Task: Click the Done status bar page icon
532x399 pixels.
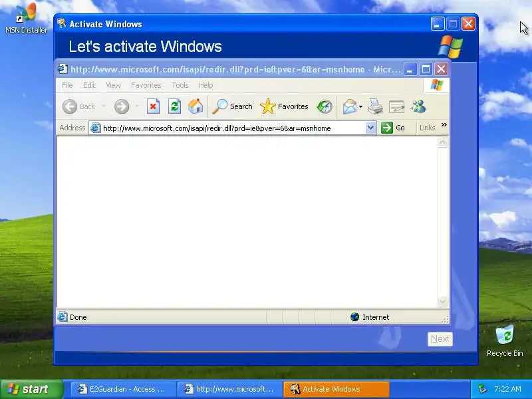Action: click(x=63, y=317)
